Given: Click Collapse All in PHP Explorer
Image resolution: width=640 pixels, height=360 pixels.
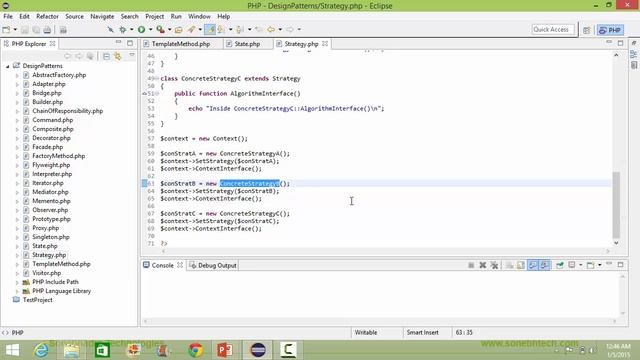Looking at the screenshot, I should click(x=106, y=56).
